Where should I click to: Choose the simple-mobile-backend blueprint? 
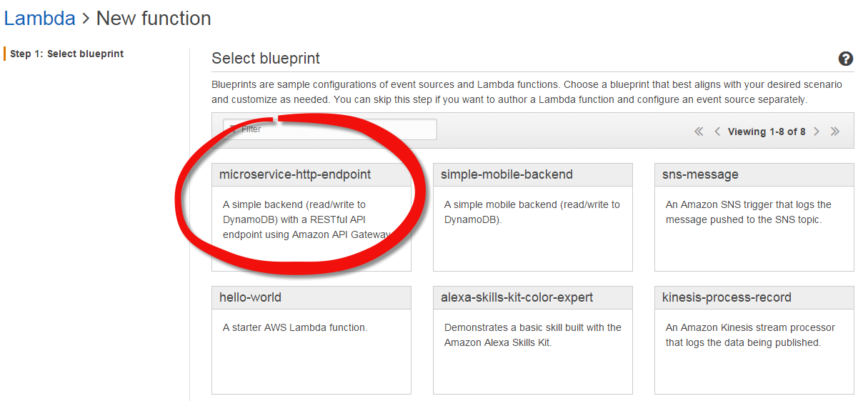533,217
